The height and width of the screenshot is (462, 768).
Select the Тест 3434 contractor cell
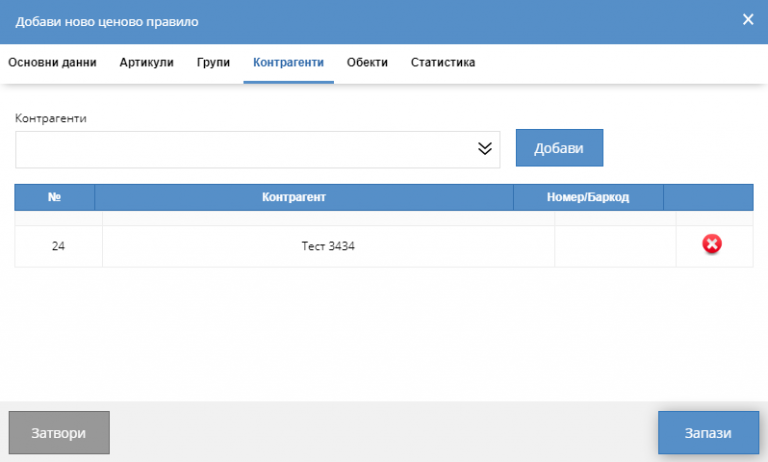(328, 245)
